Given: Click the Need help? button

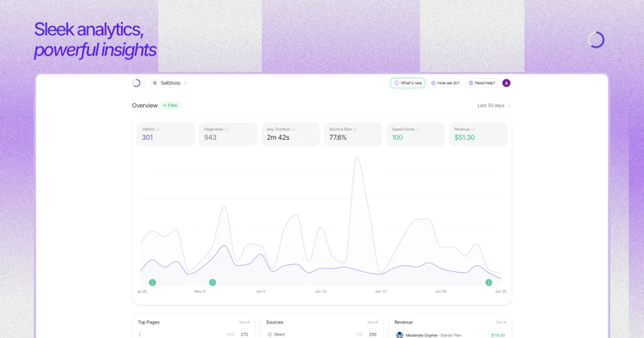Looking at the screenshot, I should pos(482,83).
